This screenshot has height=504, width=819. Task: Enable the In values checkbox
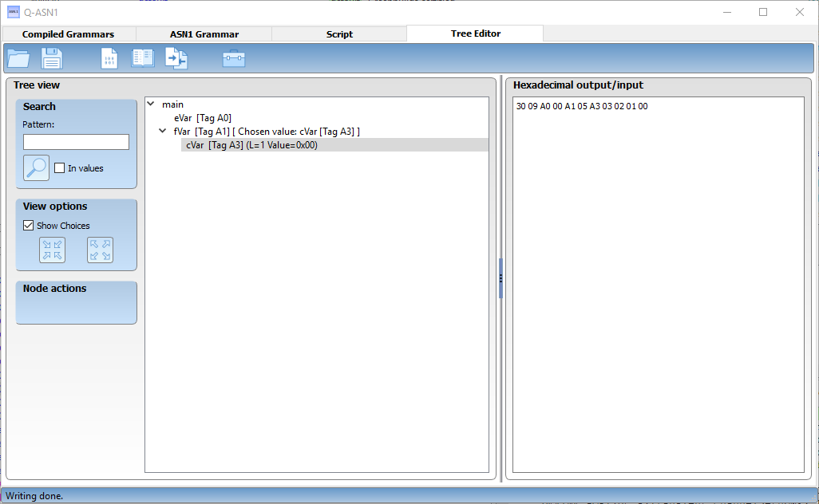(59, 168)
